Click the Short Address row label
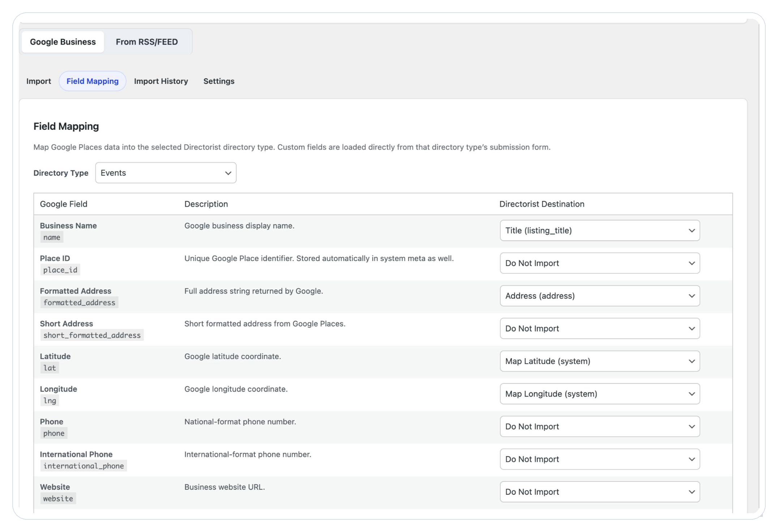Image resolution: width=778 pixels, height=532 pixels. click(x=67, y=323)
